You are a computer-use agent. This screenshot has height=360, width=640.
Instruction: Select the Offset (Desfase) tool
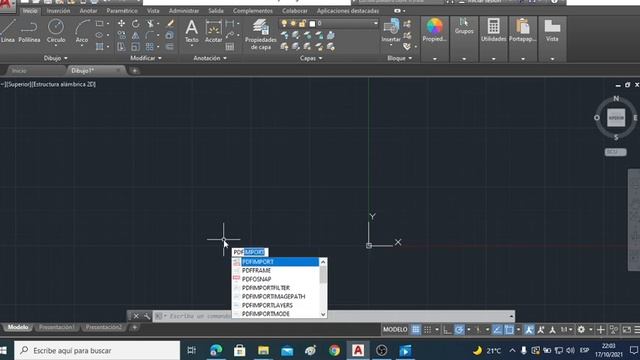tap(170, 47)
